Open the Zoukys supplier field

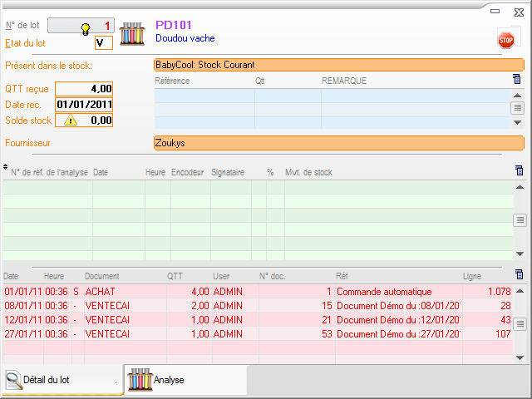click(x=338, y=143)
